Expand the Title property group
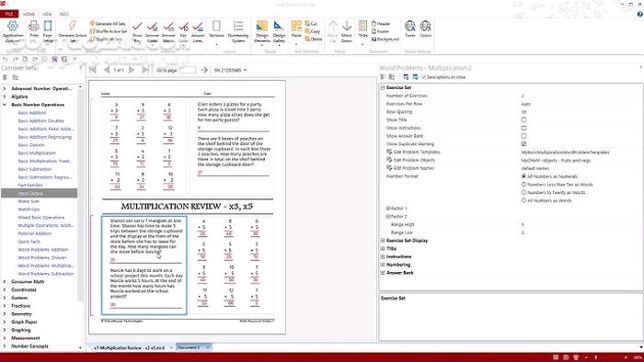Screen dimensions: 644x362 pos(383,248)
